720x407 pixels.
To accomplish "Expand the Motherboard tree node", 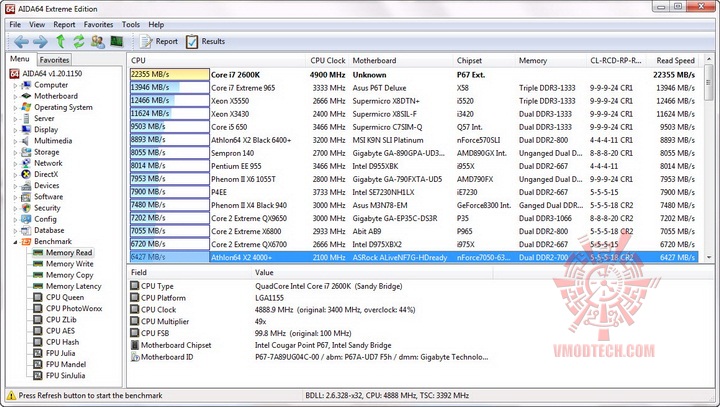I will [15, 96].
